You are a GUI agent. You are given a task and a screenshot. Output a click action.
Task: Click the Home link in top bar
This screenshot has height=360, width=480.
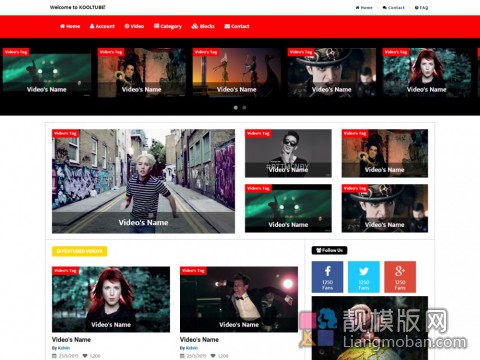(364, 7)
